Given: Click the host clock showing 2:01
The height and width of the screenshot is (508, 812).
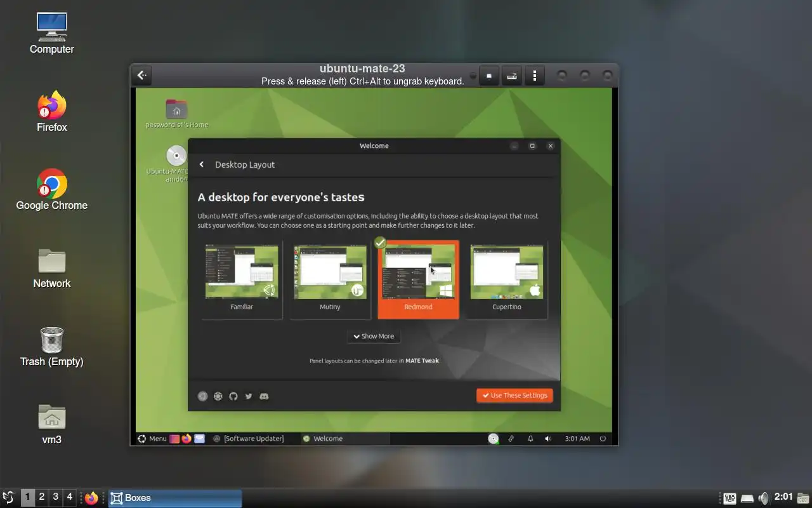Looking at the screenshot, I should click(783, 497).
